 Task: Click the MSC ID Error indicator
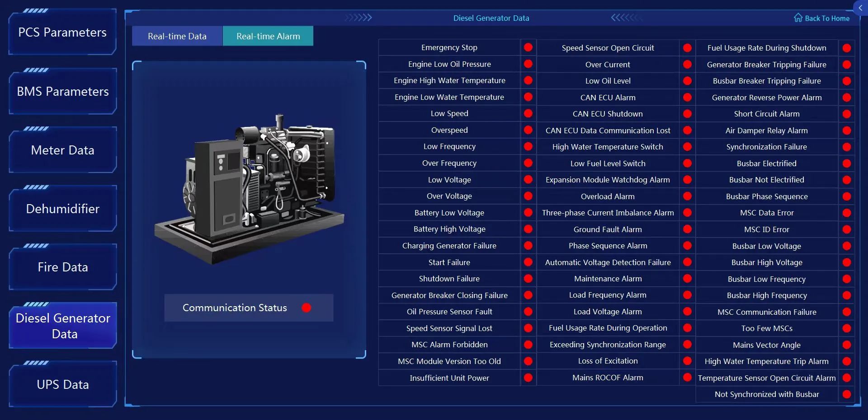[x=847, y=229]
